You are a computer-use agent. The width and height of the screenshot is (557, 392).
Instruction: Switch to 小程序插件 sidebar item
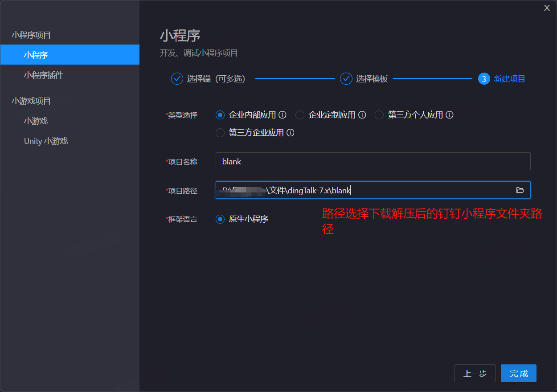coord(44,75)
